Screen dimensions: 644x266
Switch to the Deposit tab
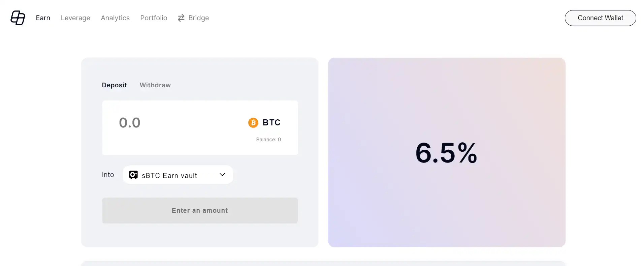coord(114,85)
